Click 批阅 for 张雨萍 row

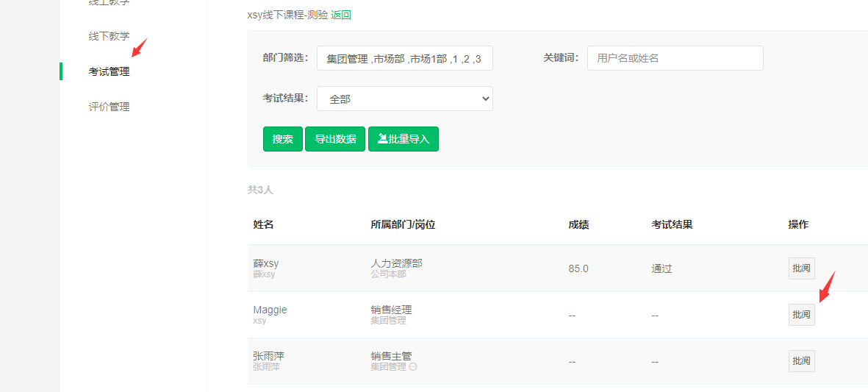[802, 362]
